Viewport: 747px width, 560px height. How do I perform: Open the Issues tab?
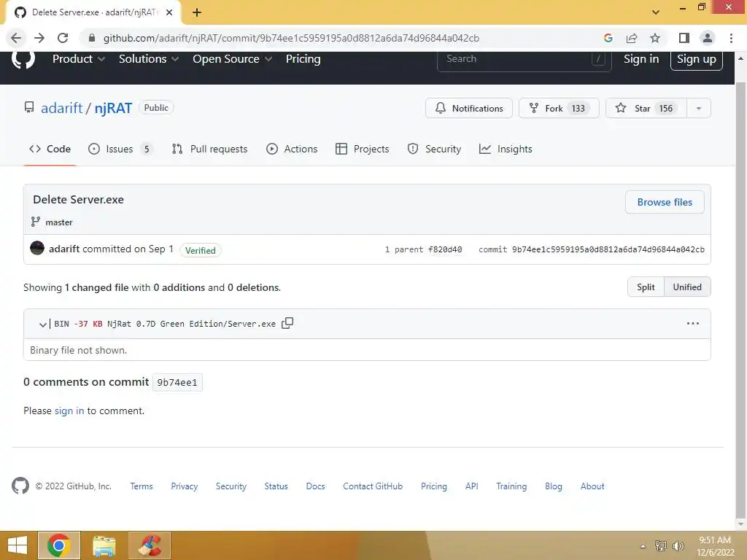(120, 149)
